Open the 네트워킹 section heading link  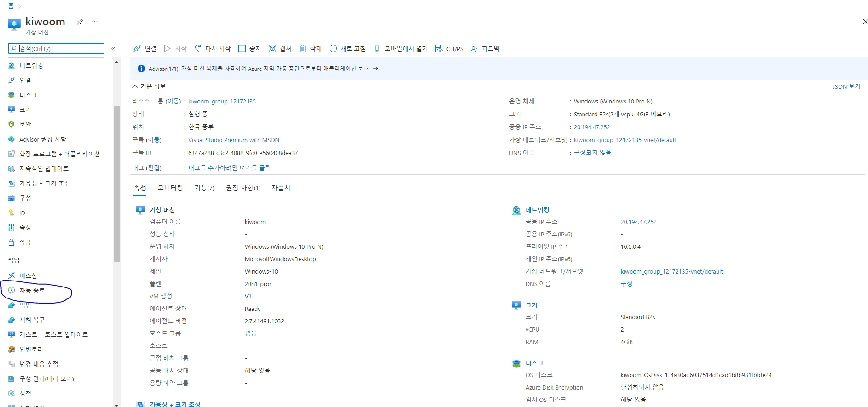point(537,210)
